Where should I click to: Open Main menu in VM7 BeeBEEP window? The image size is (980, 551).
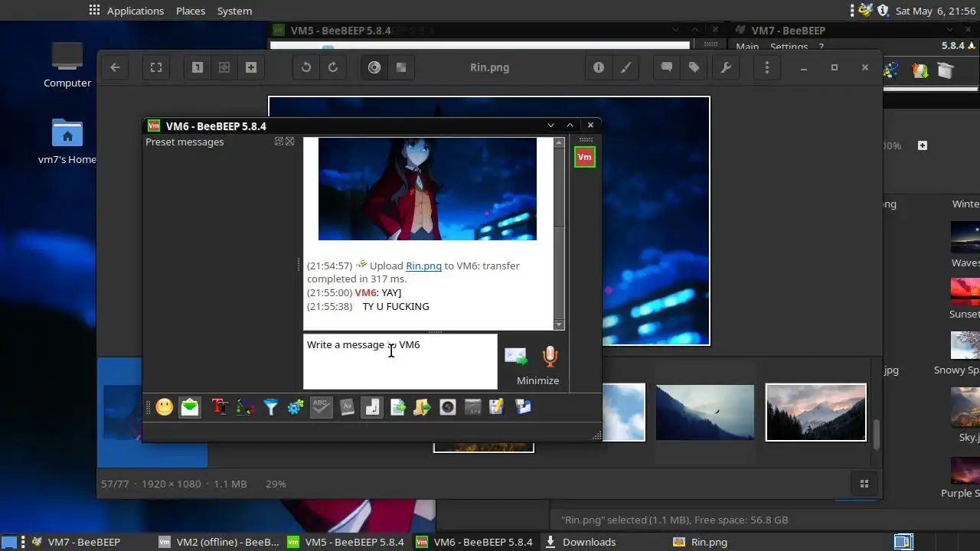tap(747, 47)
